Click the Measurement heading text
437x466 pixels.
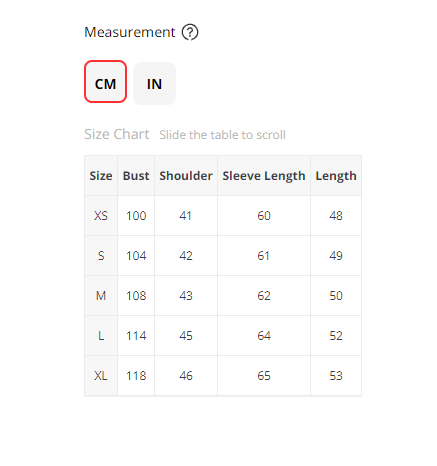[x=130, y=32]
